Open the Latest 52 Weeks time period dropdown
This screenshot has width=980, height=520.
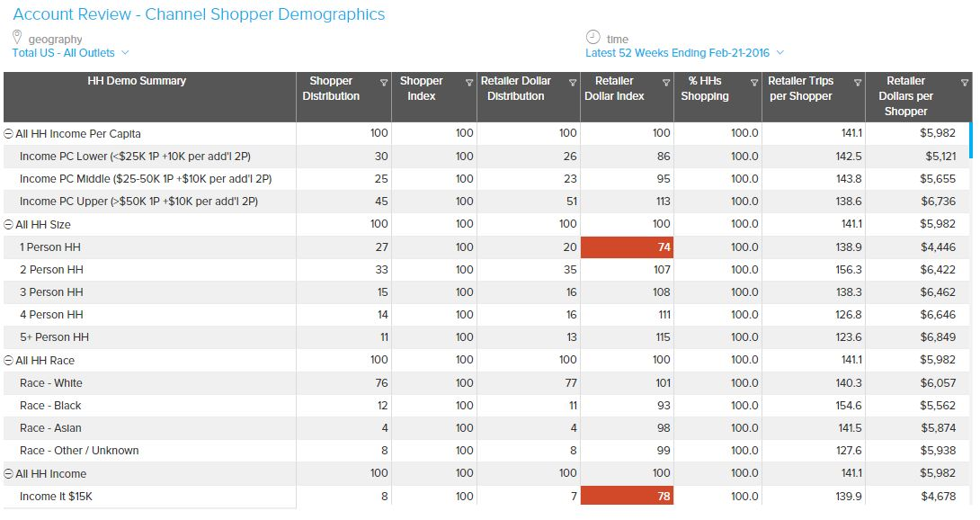[x=684, y=53]
